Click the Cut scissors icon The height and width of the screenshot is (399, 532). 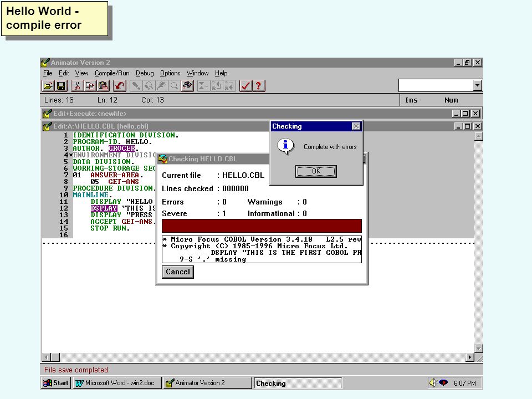(x=78, y=86)
